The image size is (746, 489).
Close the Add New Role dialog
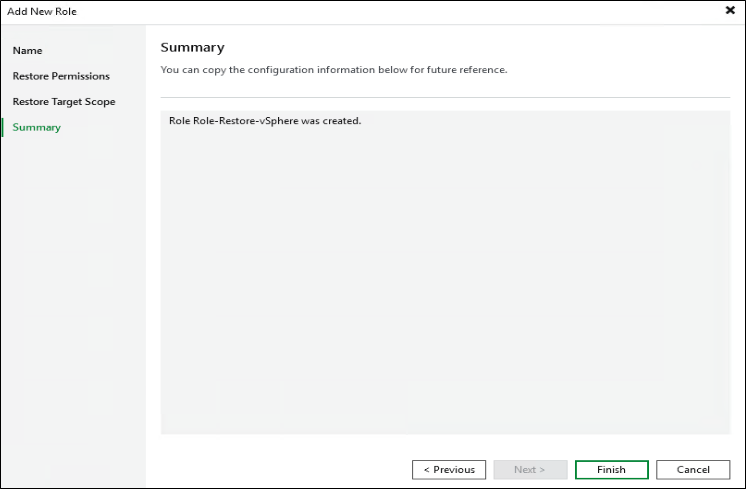click(x=730, y=10)
